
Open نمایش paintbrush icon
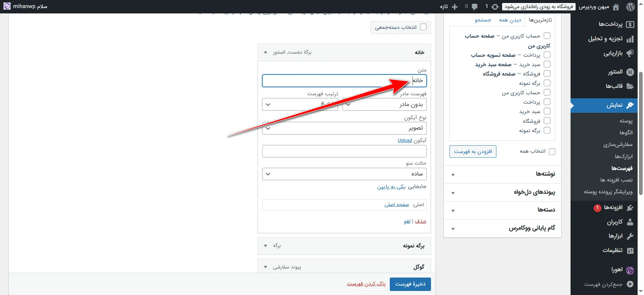630,105
